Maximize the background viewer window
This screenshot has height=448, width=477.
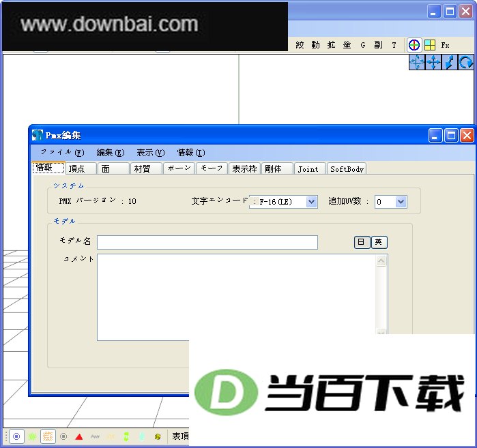(450, 12)
